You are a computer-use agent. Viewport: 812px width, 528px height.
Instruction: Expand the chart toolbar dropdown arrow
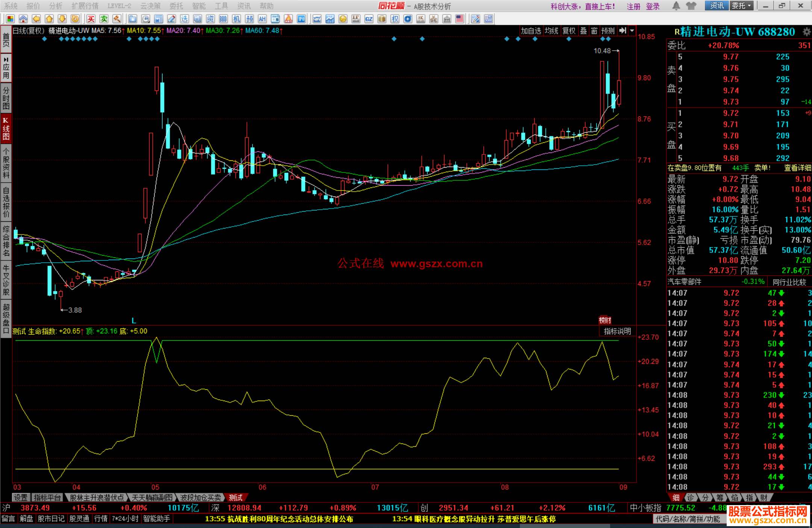632,31
